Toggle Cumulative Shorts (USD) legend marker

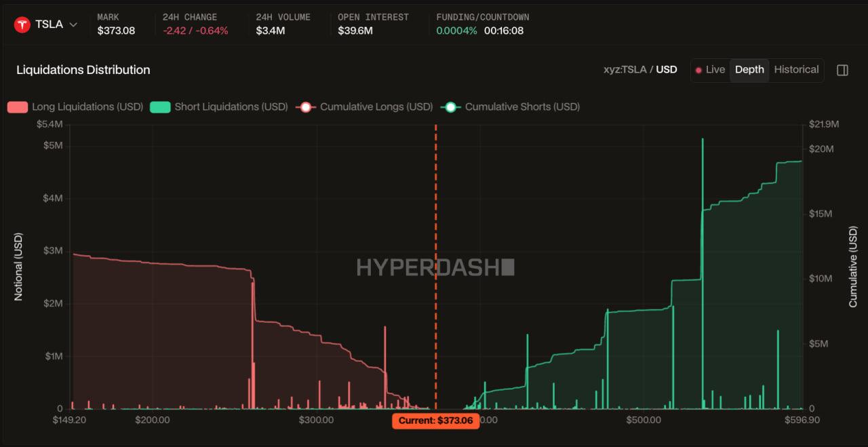click(450, 106)
